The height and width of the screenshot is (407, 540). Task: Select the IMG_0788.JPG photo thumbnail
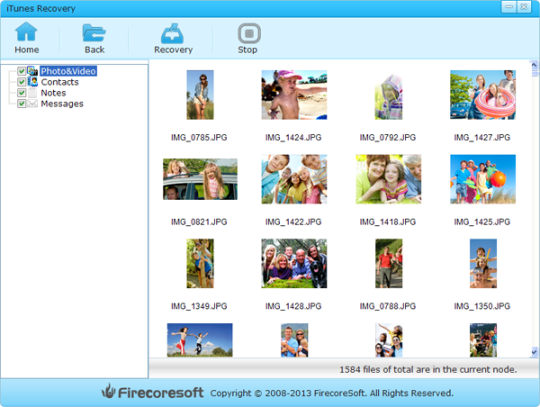(388, 263)
